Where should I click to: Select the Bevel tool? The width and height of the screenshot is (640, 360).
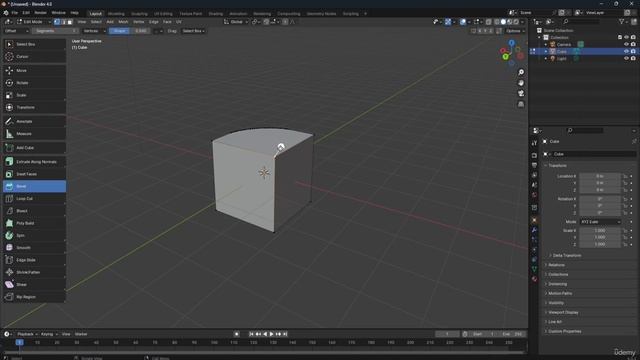click(x=34, y=186)
